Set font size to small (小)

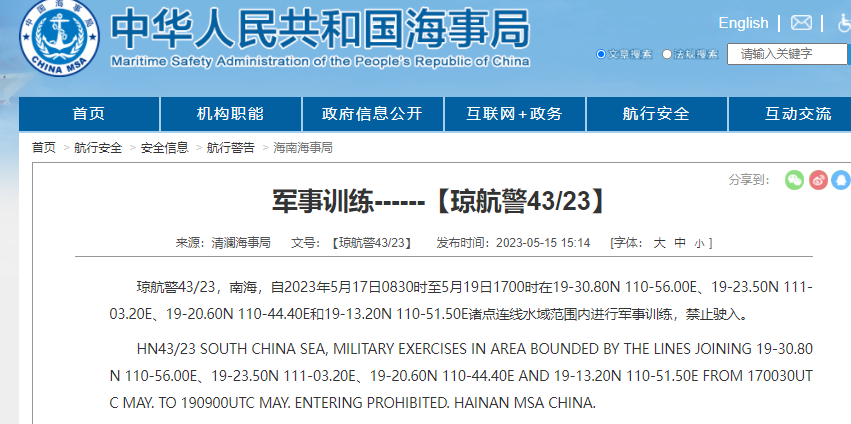(x=699, y=243)
